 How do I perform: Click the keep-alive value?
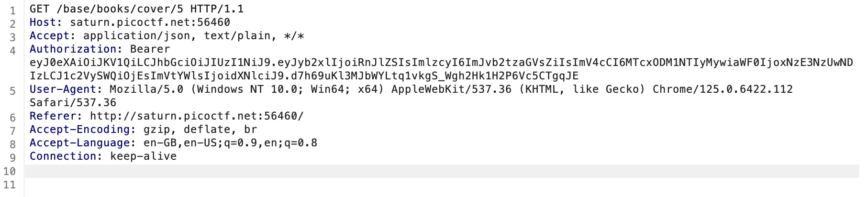pyautogui.click(x=143, y=156)
